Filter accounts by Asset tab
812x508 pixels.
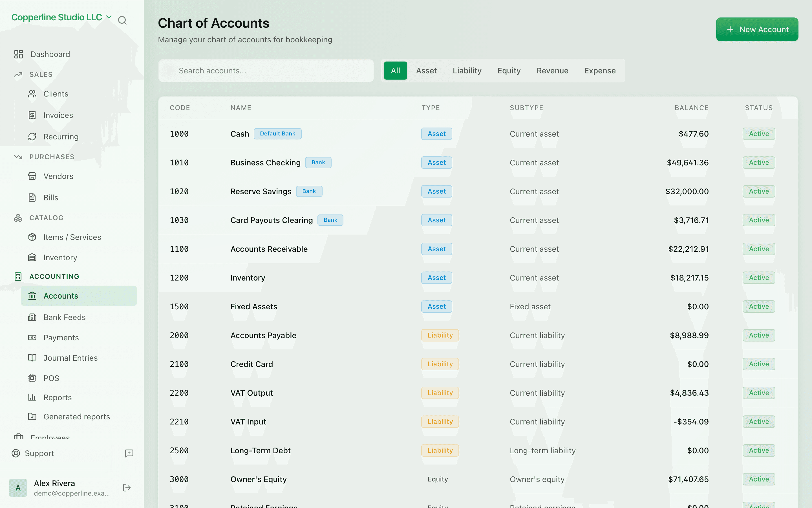(426, 71)
